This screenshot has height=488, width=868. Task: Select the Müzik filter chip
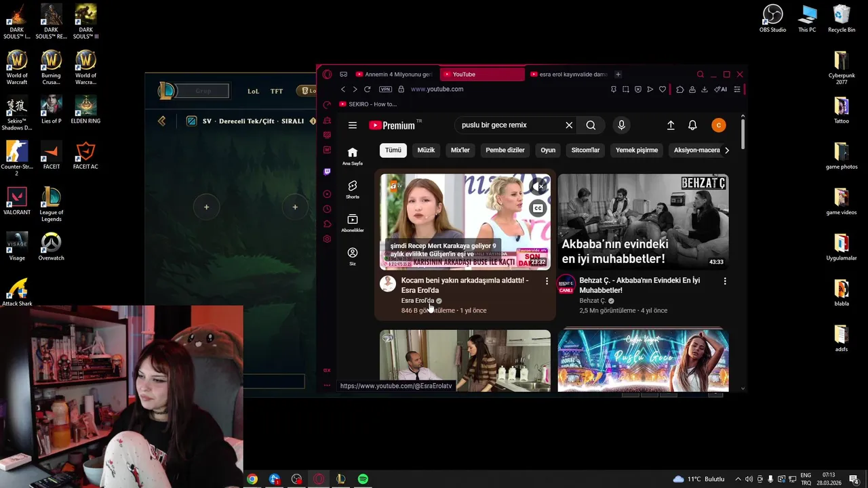pos(426,150)
